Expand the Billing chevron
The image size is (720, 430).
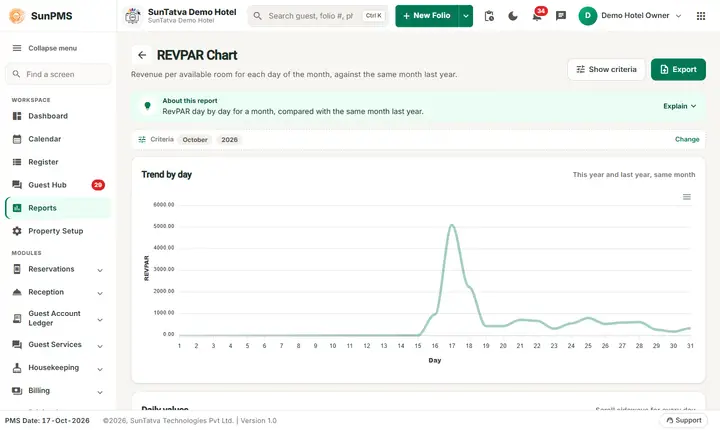pos(100,392)
